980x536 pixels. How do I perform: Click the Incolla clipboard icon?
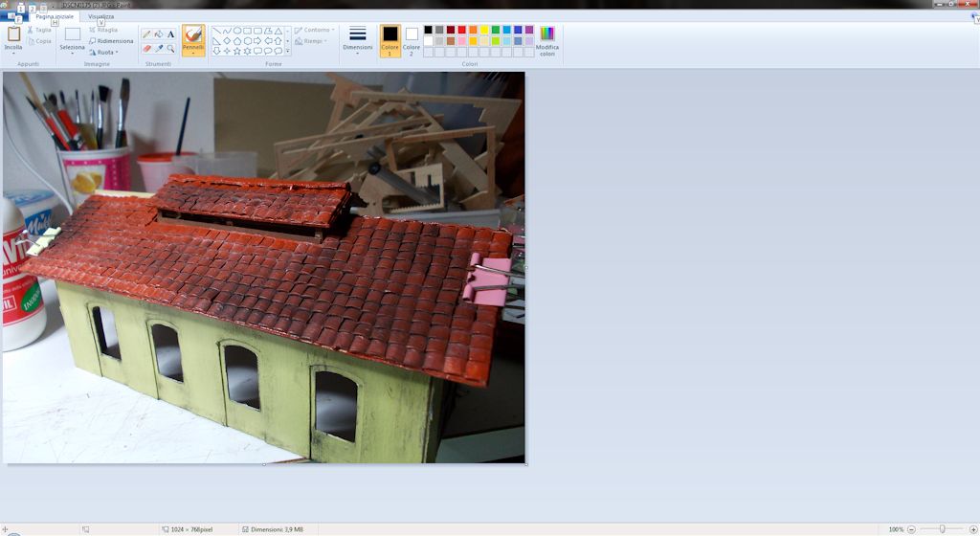[13, 33]
